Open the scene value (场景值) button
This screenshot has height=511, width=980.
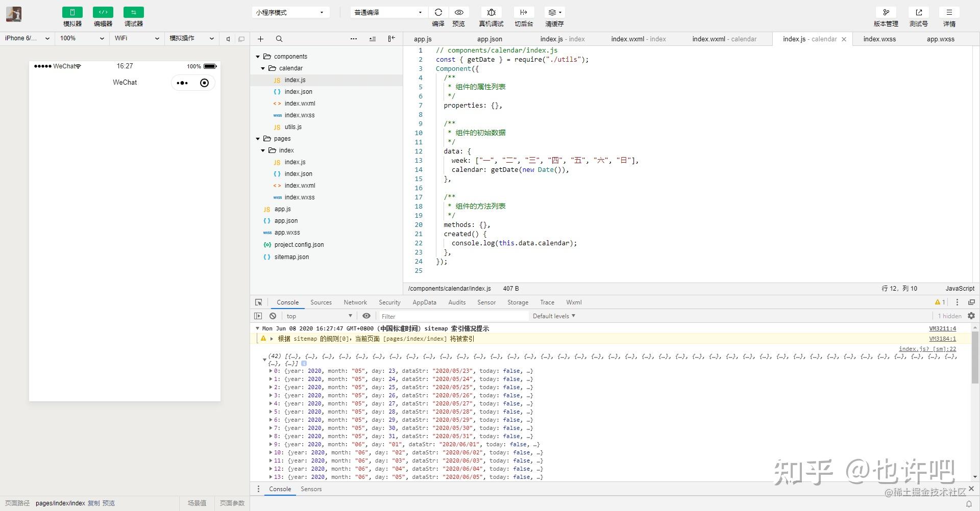pyautogui.click(x=197, y=503)
